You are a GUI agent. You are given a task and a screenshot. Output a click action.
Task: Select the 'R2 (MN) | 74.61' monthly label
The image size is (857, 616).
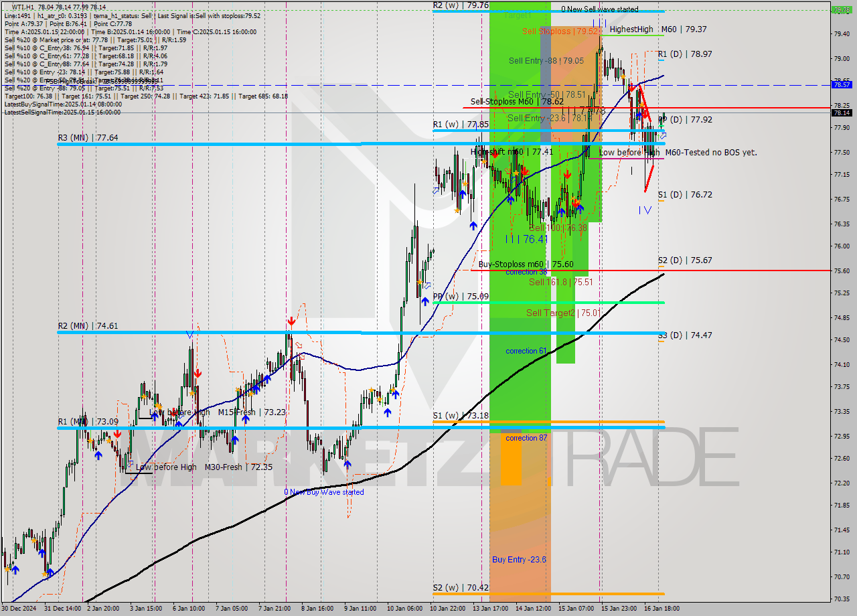[x=88, y=326]
